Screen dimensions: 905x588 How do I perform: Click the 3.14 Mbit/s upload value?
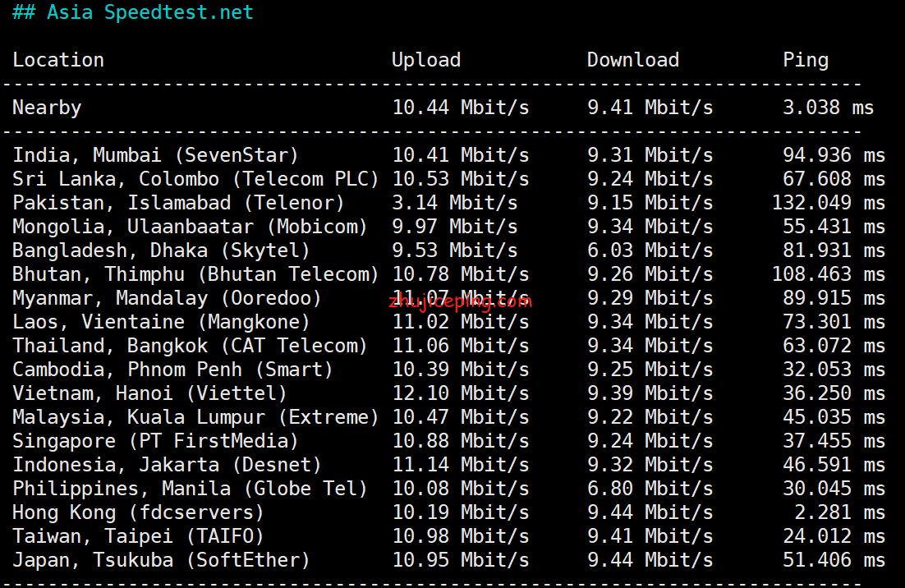(455, 203)
